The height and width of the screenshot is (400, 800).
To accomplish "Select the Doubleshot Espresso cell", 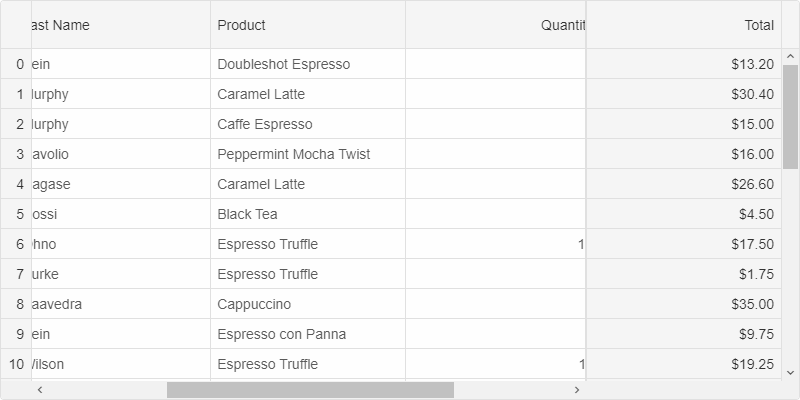I will 308,64.
